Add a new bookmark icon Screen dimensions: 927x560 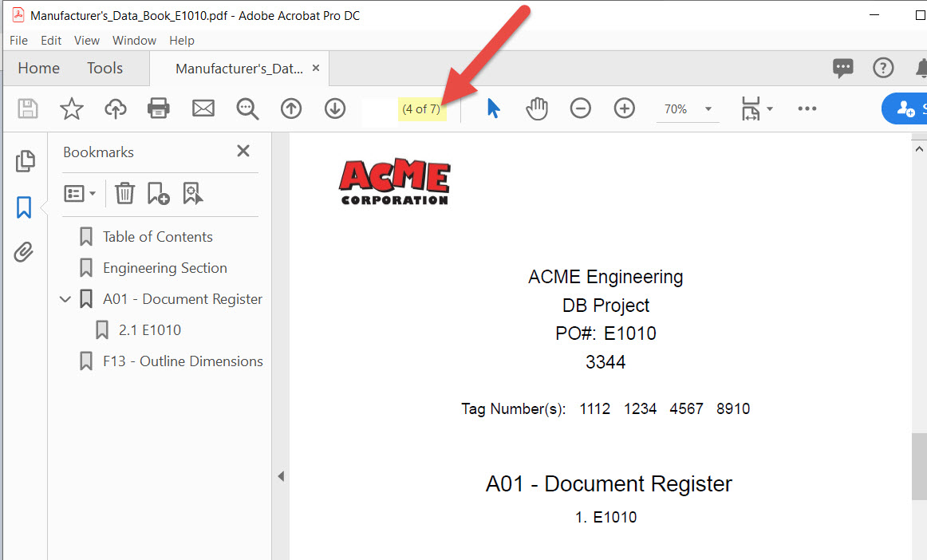(159, 193)
